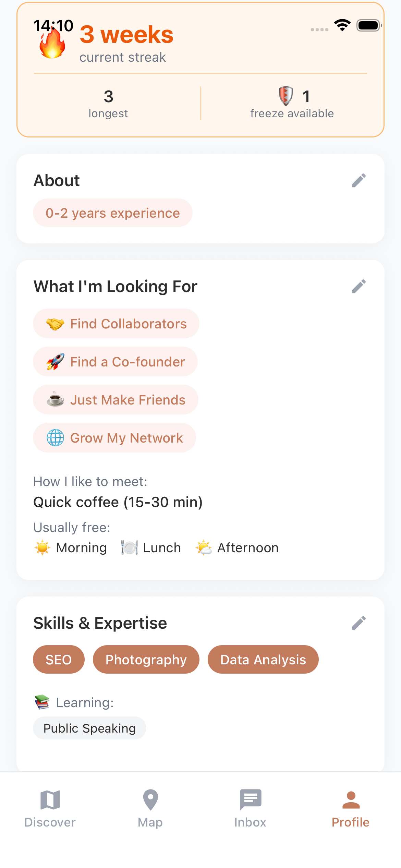This screenshot has height=868, width=401.
Task: Click pencil icon beside What I'm Looking For
Action: 359,287
